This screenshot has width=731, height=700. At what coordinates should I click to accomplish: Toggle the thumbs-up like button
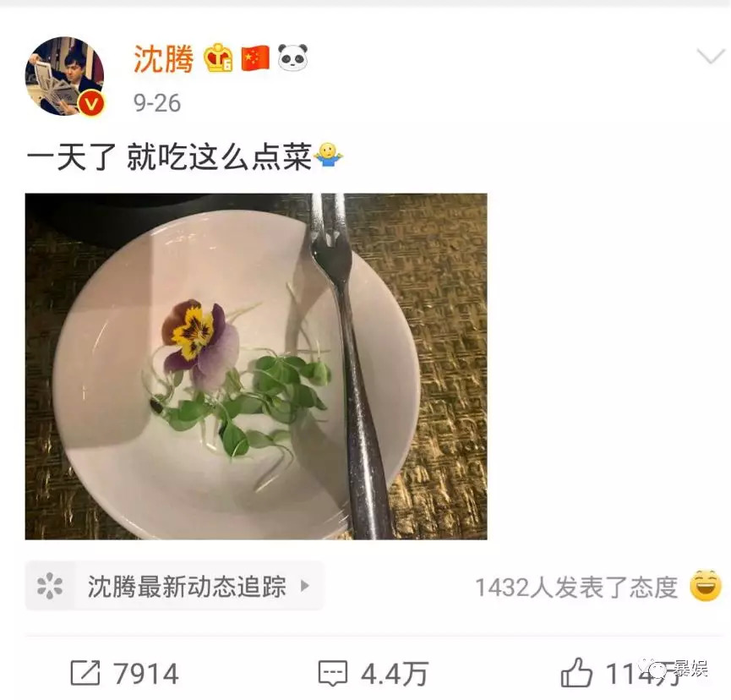coord(576,672)
